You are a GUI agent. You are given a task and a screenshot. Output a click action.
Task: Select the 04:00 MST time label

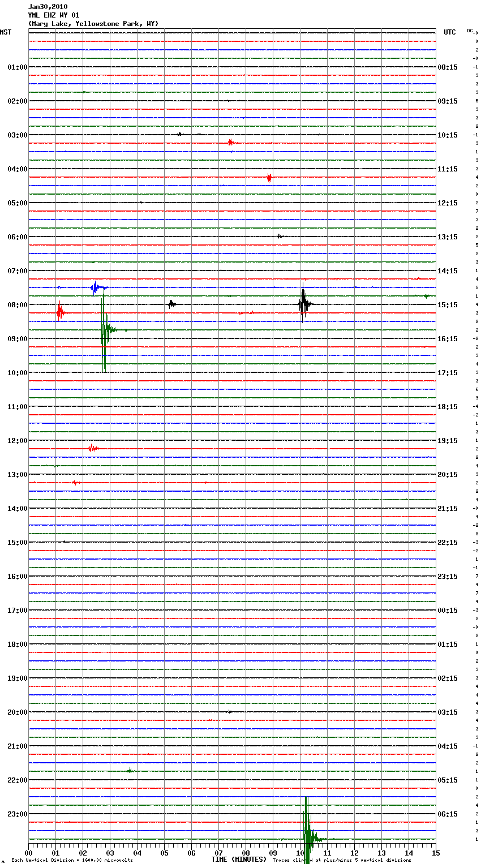point(18,169)
